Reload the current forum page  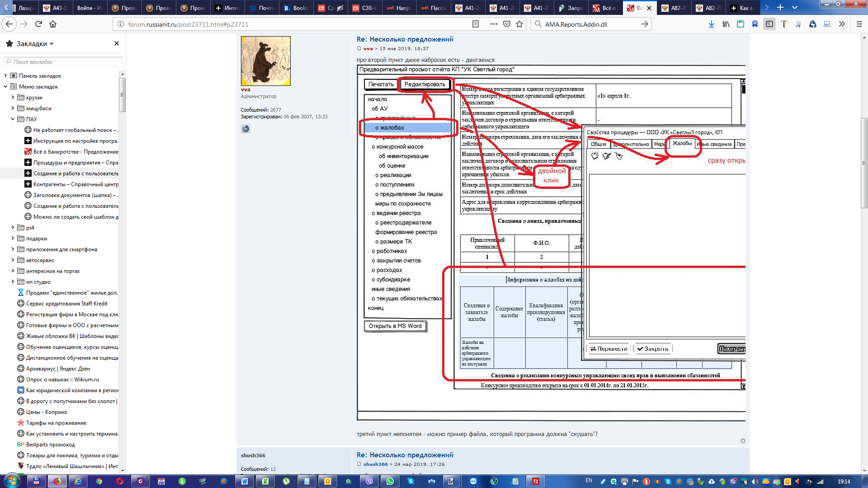[38, 24]
